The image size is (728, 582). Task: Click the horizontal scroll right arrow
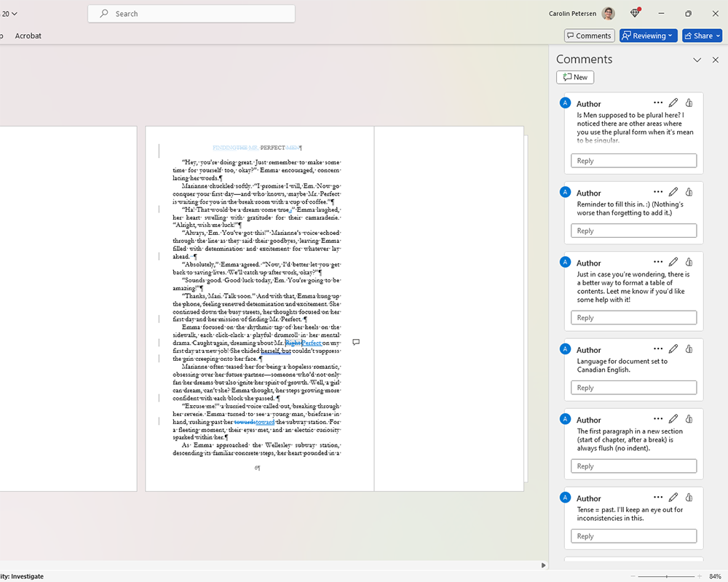click(543, 565)
